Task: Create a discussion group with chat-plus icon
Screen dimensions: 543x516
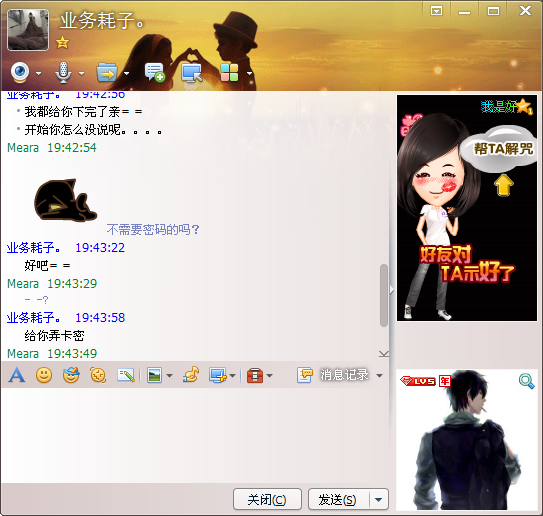Action: pyautogui.click(x=154, y=72)
